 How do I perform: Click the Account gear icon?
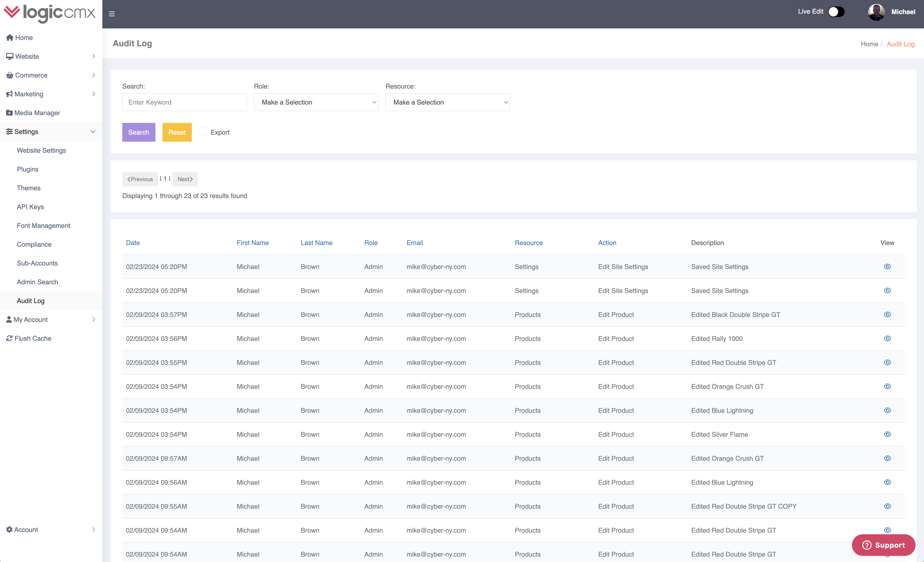click(9, 529)
